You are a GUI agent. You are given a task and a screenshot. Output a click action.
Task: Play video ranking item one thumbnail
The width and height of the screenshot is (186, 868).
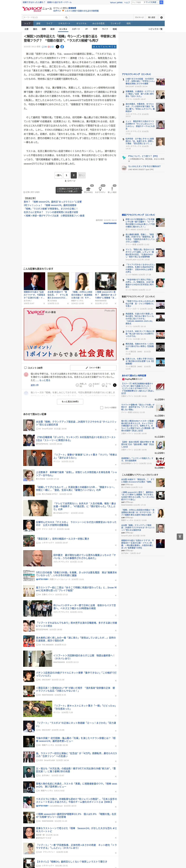tap(160, 304)
